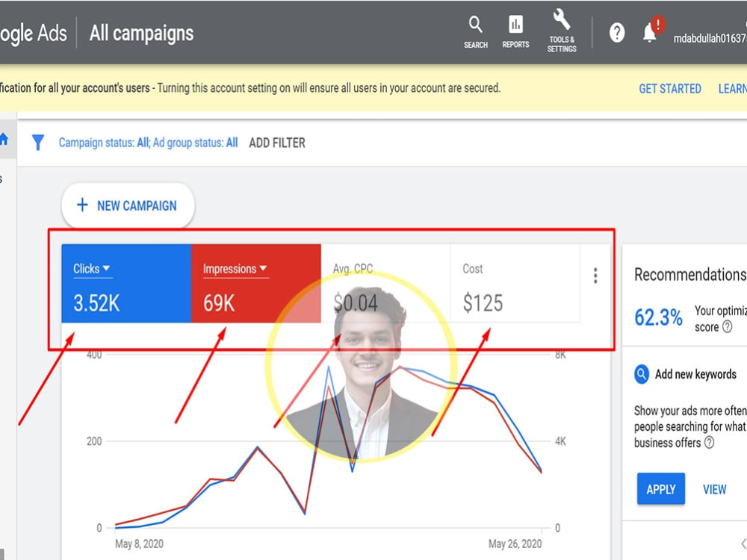This screenshot has height=560, width=747.
Task: Click the May 26, 2020 date label
Action: (x=515, y=544)
